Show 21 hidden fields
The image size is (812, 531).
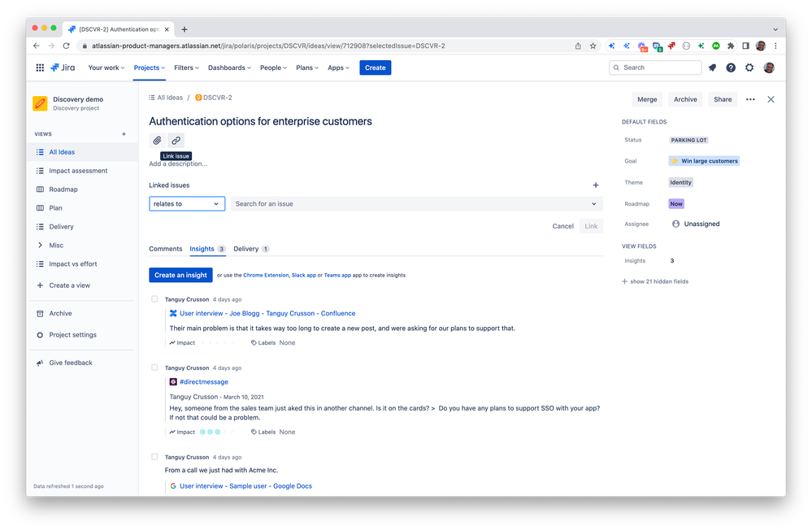click(655, 281)
